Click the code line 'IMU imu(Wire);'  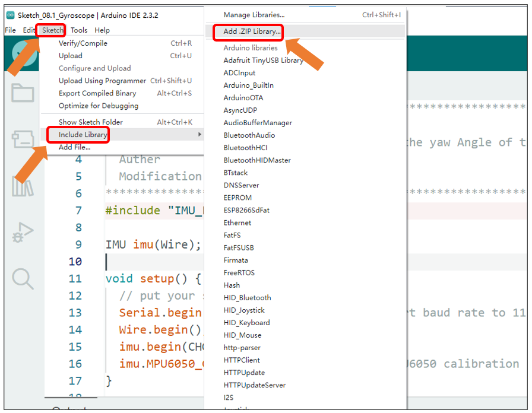click(x=153, y=244)
